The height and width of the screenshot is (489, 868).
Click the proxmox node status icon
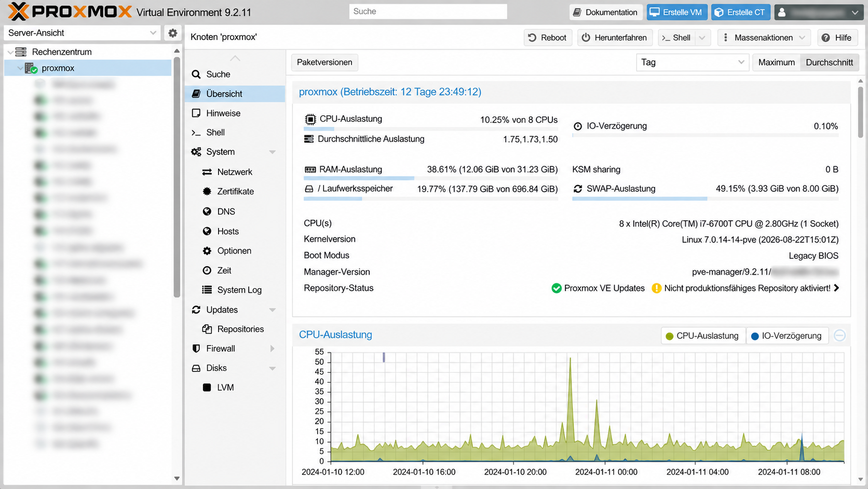(31, 68)
